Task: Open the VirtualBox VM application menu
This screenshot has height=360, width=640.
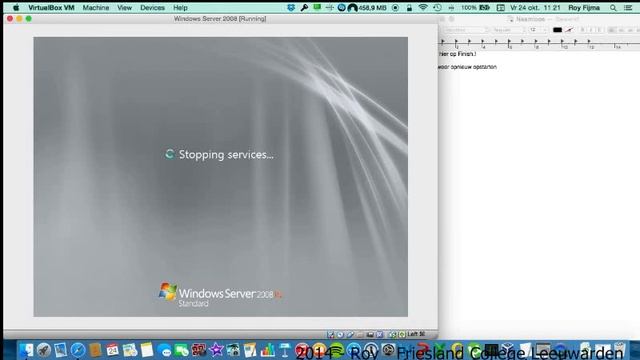Action: (51, 8)
